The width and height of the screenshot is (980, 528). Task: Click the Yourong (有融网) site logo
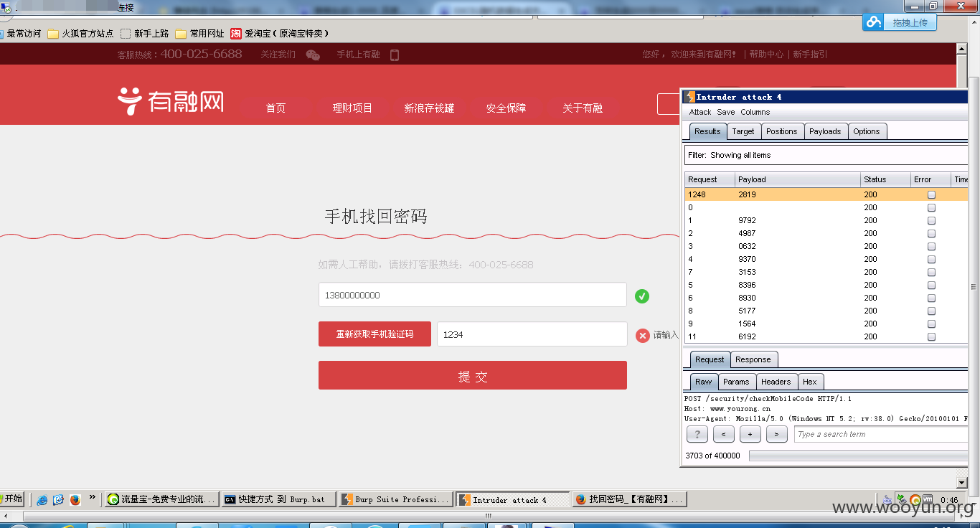[x=171, y=101]
